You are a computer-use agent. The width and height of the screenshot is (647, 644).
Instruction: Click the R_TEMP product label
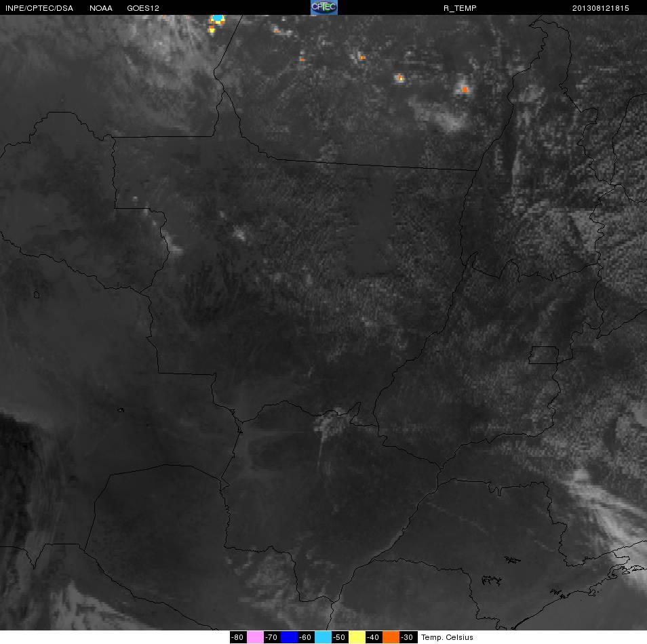(x=460, y=8)
